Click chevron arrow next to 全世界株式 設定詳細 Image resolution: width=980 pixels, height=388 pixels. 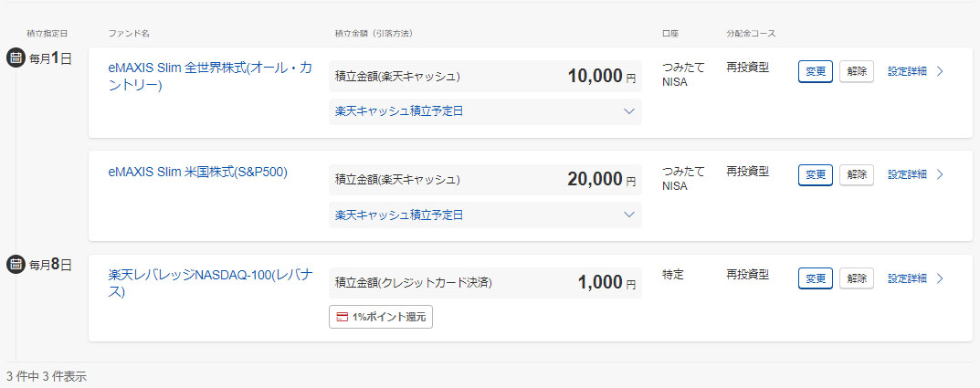[940, 71]
